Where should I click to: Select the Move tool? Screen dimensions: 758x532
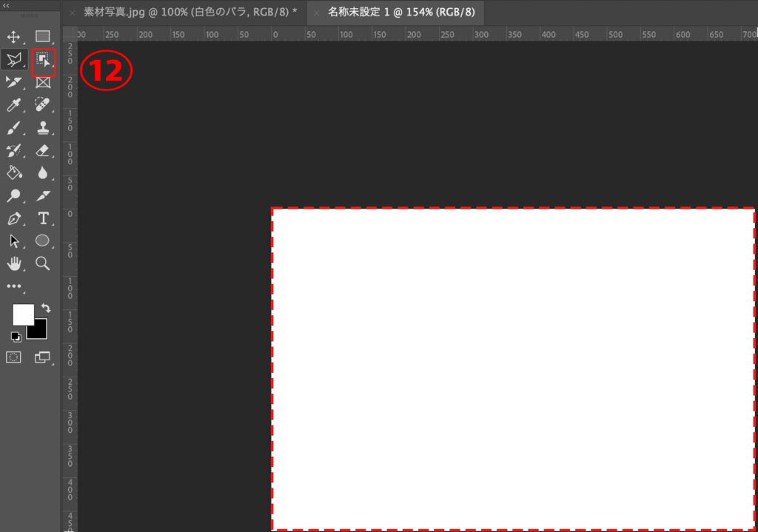tap(13, 37)
